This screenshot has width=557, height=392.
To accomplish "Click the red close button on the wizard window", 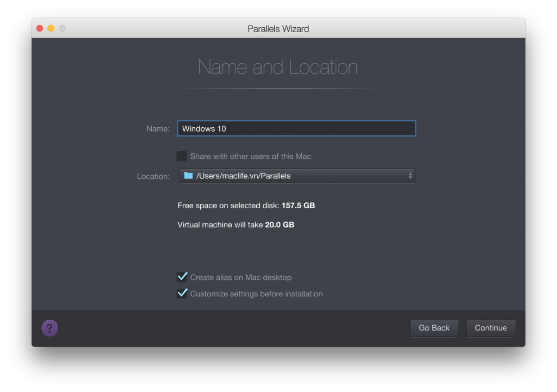I will pos(39,28).
